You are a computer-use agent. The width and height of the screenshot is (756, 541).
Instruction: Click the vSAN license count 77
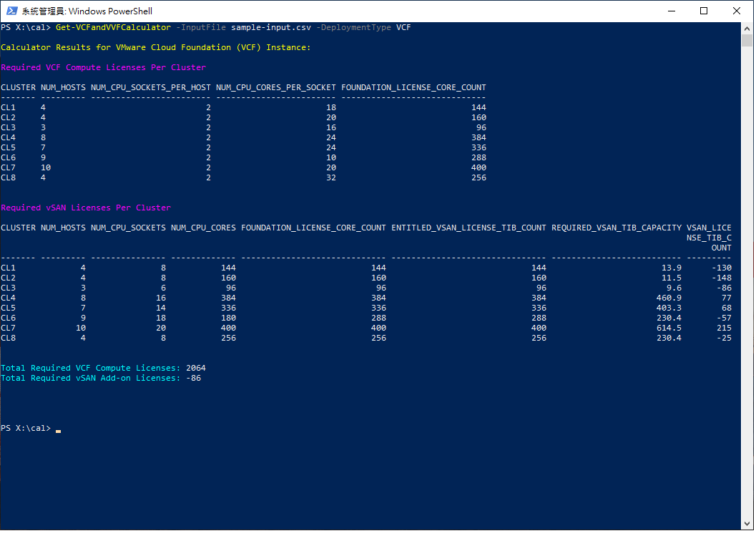[727, 298]
